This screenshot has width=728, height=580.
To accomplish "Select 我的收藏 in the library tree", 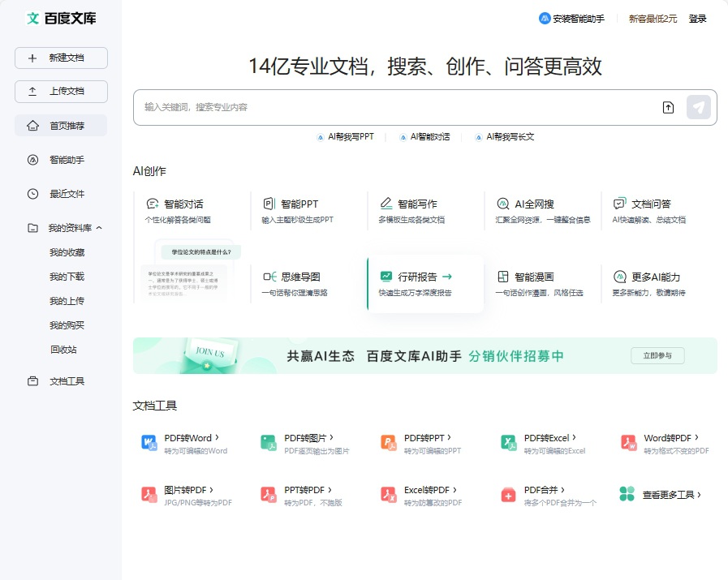I will click(67, 252).
